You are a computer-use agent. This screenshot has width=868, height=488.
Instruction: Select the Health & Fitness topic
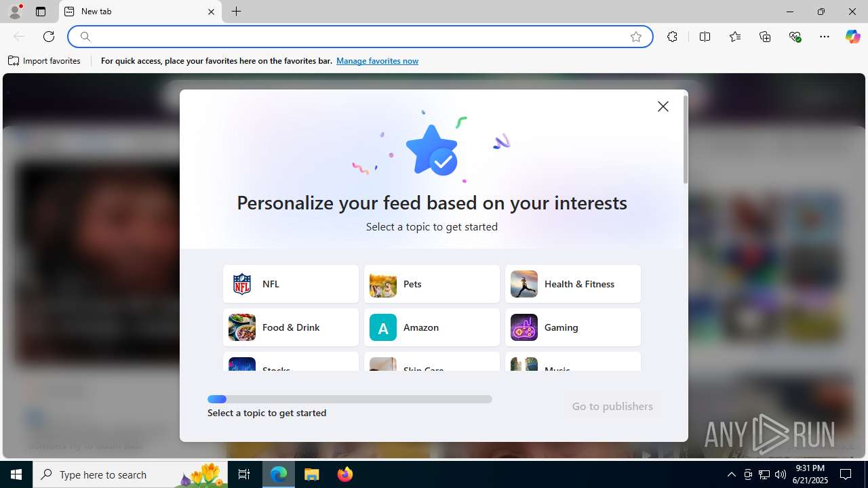(573, 284)
